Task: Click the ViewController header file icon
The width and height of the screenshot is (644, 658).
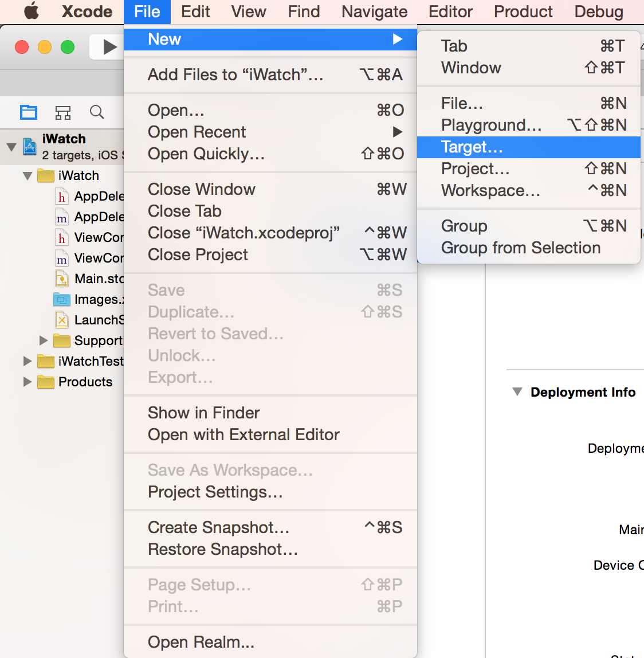Action: (62, 237)
